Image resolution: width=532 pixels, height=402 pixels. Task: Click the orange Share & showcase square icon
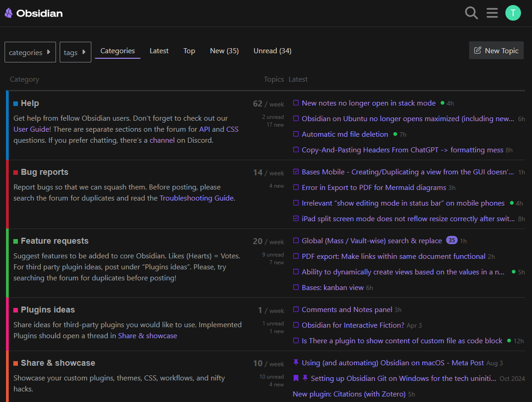(x=16, y=363)
